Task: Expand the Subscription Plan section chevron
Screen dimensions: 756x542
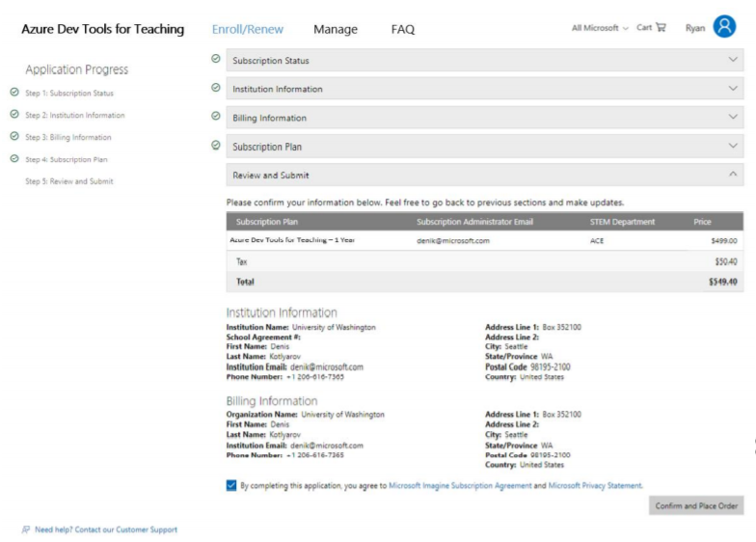Action: 733,146
